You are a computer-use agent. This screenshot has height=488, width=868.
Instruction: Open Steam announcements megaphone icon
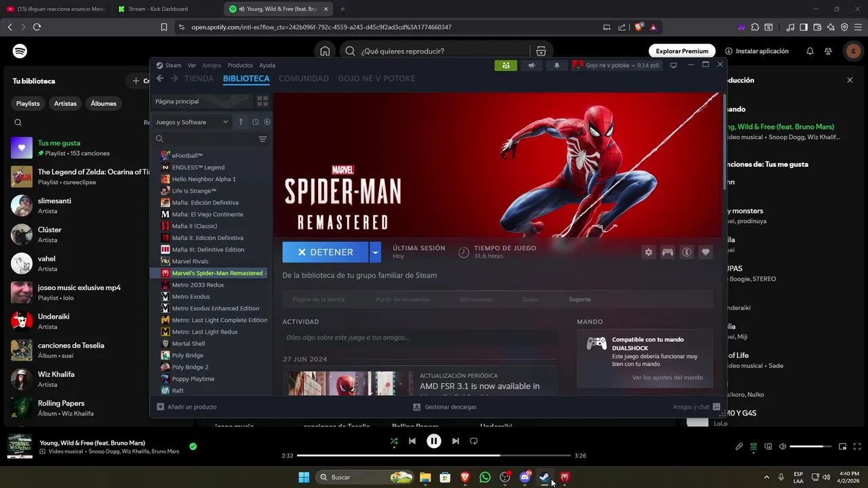[532, 65]
